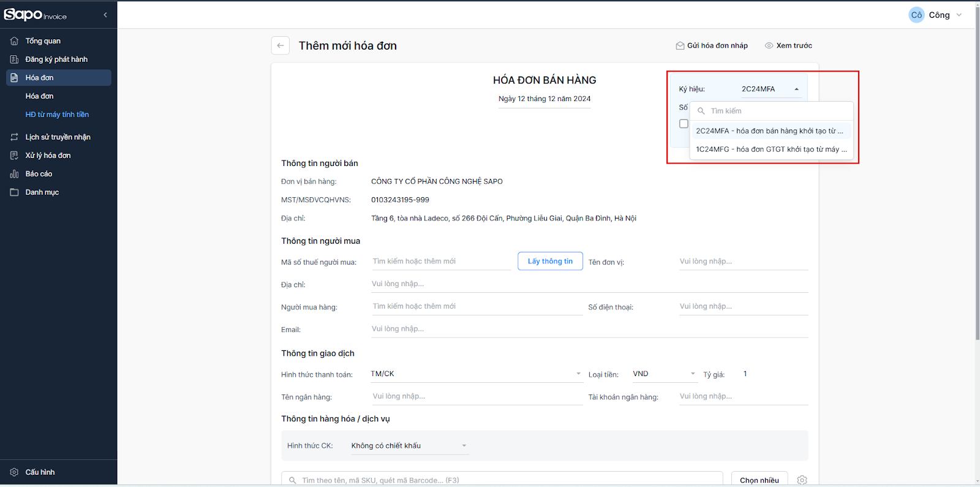Click the Tên ngân hàng input field
The height and width of the screenshot is (487, 980).
pyautogui.click(x=477, y=397)
